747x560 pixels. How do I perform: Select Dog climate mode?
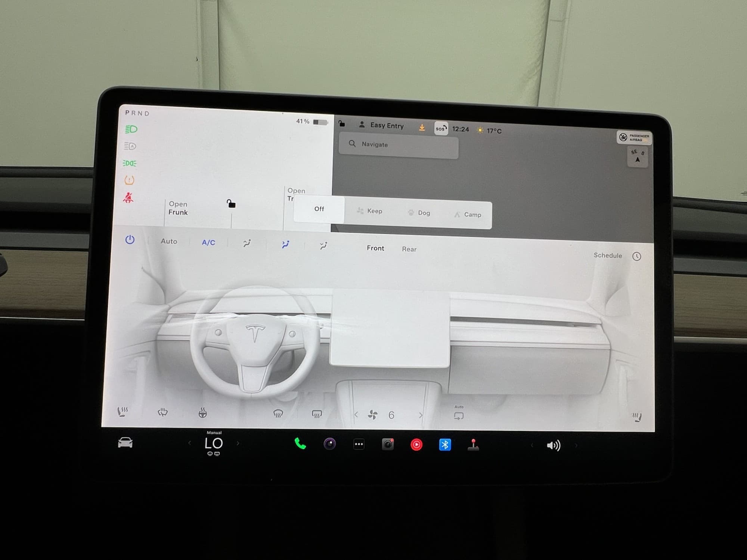coord(419,213)
